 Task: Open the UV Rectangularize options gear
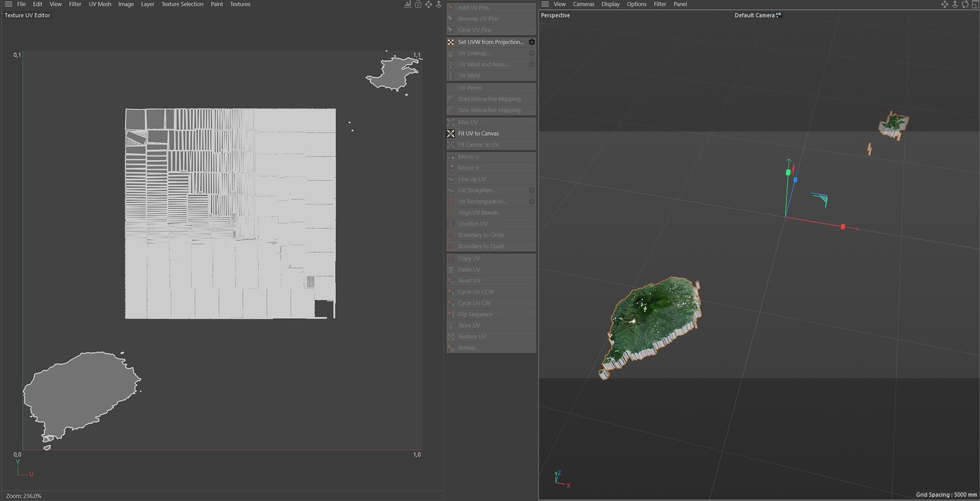532,201
